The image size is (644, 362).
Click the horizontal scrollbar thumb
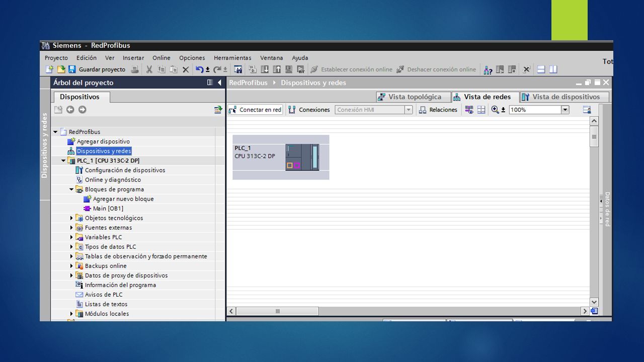click(277, 311)
